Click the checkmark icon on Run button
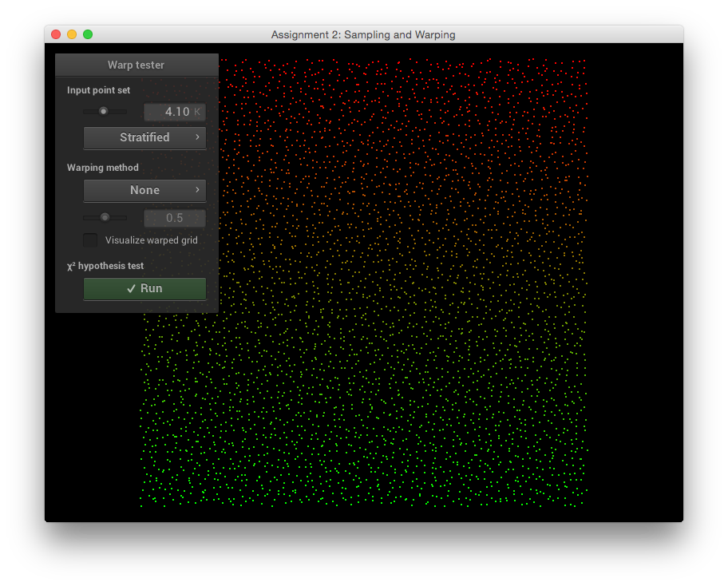Image resolution: width=728 pixels, height=586 pixels. [131, 289]
